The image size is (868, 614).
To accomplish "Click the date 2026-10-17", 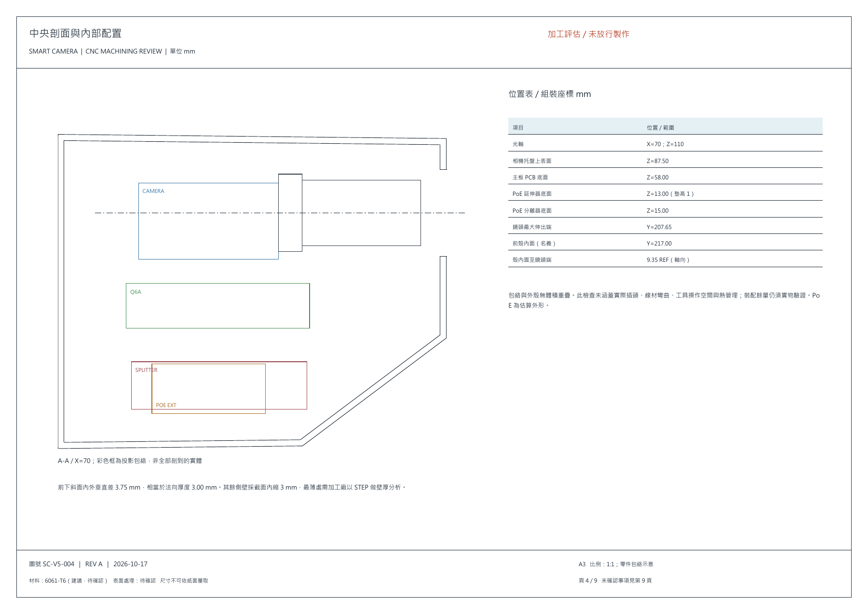I will (130, 564).
